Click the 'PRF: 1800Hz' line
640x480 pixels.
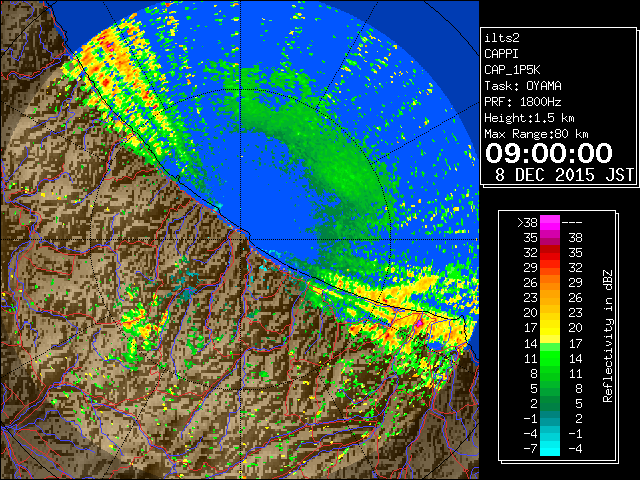(523, 102)
